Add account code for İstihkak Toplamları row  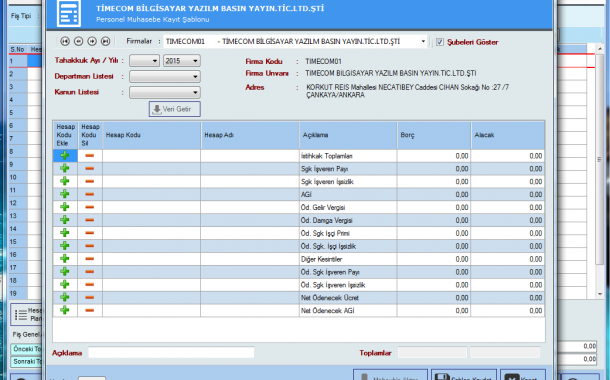65,156
